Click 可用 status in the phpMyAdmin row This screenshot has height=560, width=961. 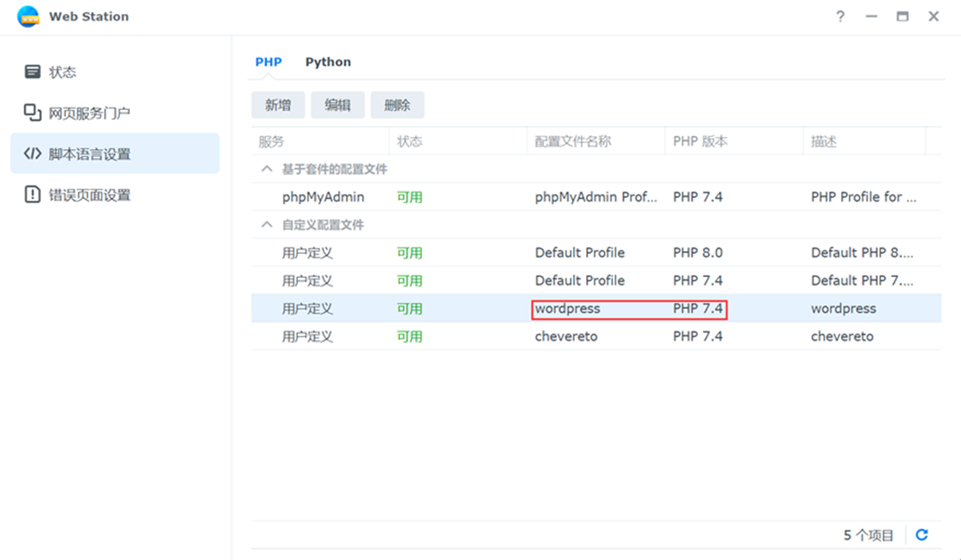[x=409, y=197]
